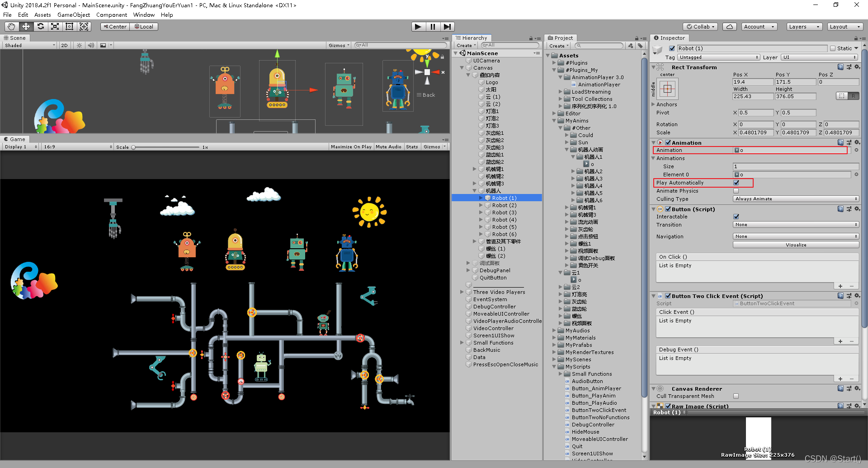Add an On Click () event entry with plus
Viewport: 868px width, 468px height.
pos(840,286)
